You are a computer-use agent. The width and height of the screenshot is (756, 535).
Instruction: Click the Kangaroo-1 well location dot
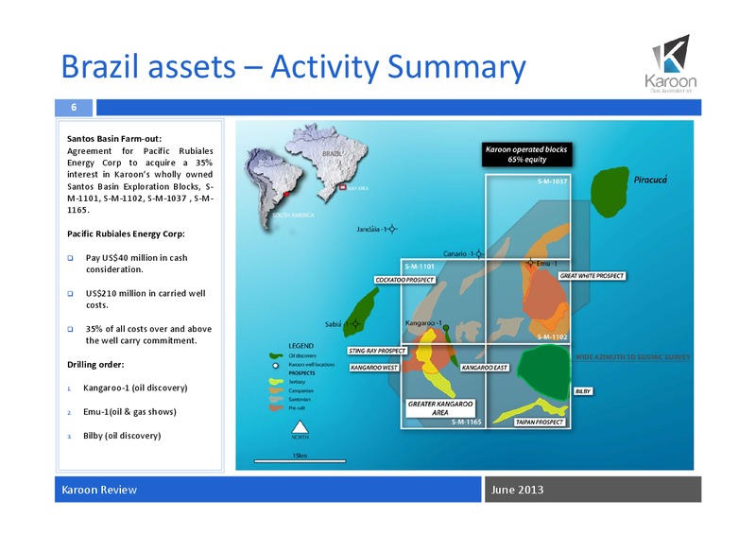pos(446,328)
